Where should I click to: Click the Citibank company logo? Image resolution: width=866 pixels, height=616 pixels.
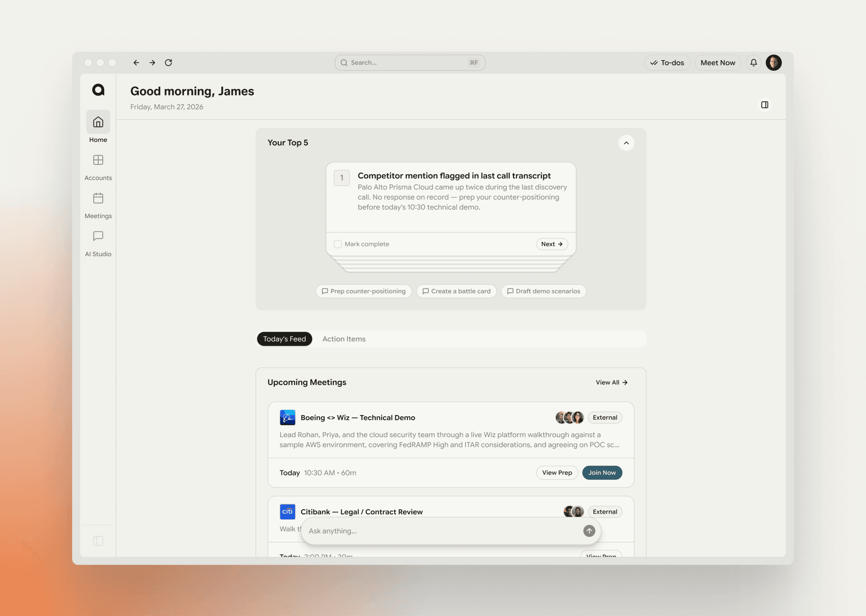[x=287, y=512]
